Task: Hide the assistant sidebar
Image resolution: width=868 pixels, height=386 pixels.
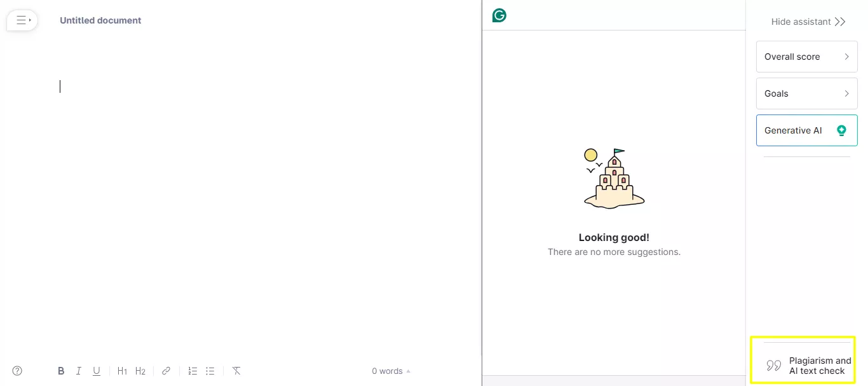Action: [x=808, y=22]
